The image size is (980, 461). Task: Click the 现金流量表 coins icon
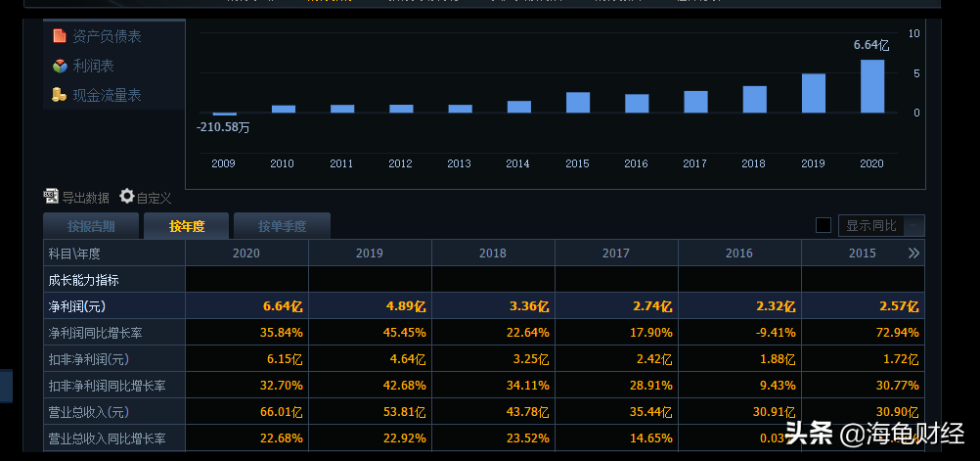(x=60, y=95)
